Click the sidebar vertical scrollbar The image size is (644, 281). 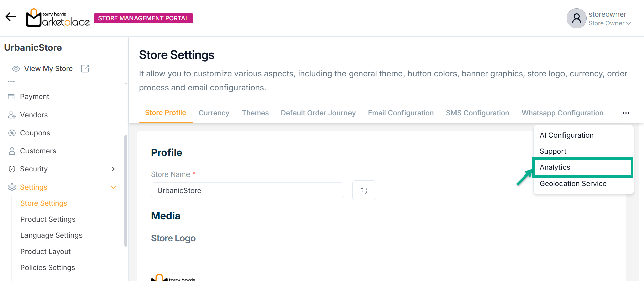126,190
